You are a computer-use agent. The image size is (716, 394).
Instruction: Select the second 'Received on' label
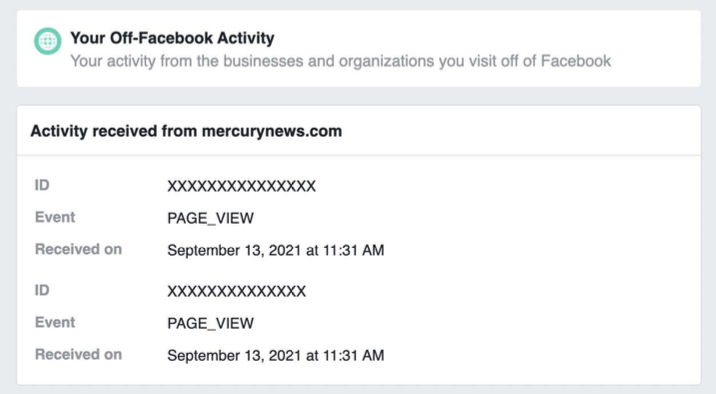(79, 354)
